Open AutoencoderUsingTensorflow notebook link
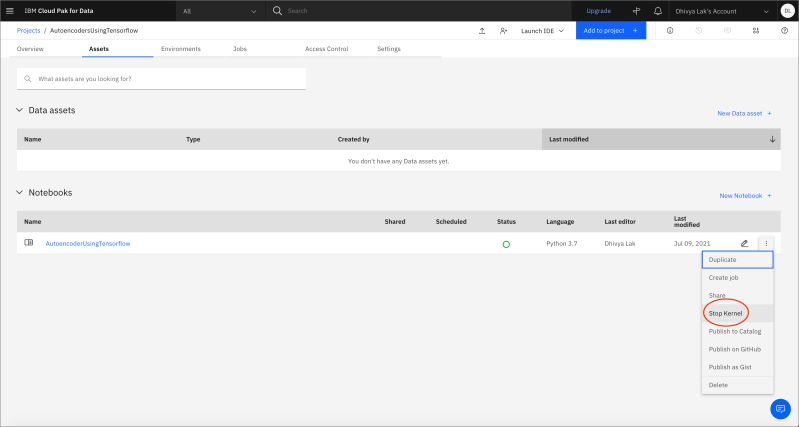799x427 pixels. (x=88, y=244)
